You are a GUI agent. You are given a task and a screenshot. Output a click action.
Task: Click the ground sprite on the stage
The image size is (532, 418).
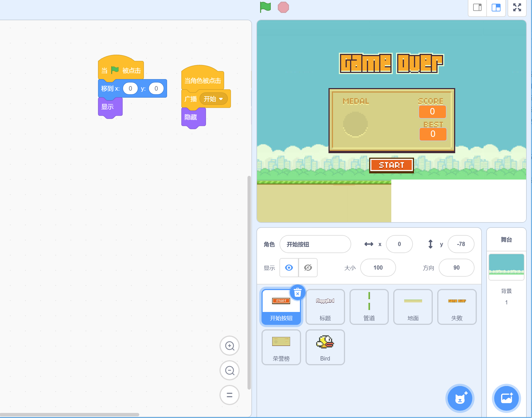coord(324,201)
